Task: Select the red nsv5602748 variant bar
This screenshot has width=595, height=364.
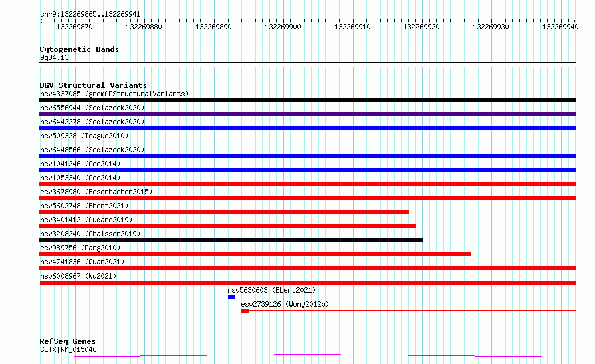Action: [x=224, y=212]
